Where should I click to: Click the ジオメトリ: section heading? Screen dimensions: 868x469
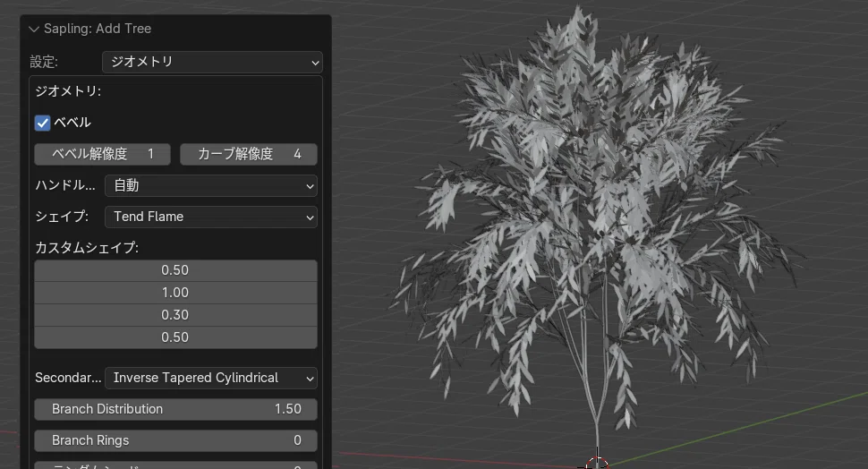tap(68, 90)
